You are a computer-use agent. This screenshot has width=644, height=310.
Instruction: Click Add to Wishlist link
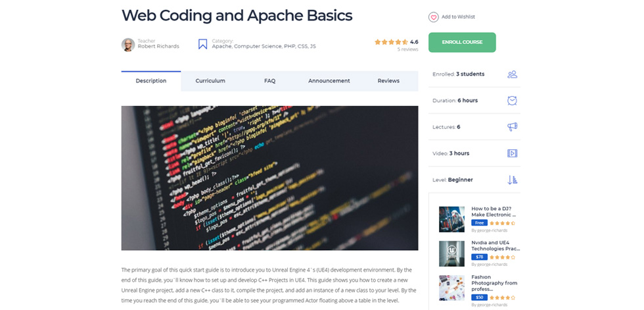coord(459,17)
